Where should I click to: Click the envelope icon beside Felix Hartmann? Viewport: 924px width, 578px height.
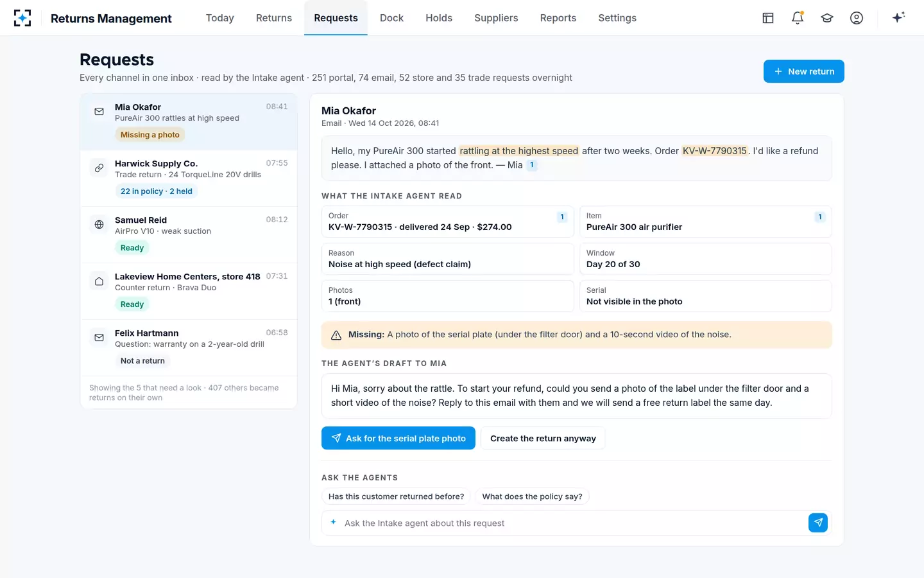pyautogui.click(x=99, y=338)
